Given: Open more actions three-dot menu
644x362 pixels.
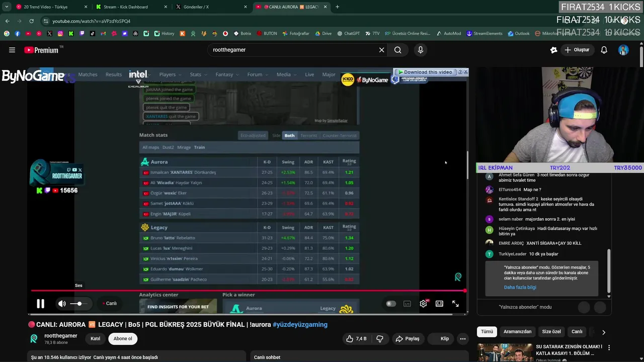Looking at the screenshot, I should pyautogui.click(x=463, y=339).
